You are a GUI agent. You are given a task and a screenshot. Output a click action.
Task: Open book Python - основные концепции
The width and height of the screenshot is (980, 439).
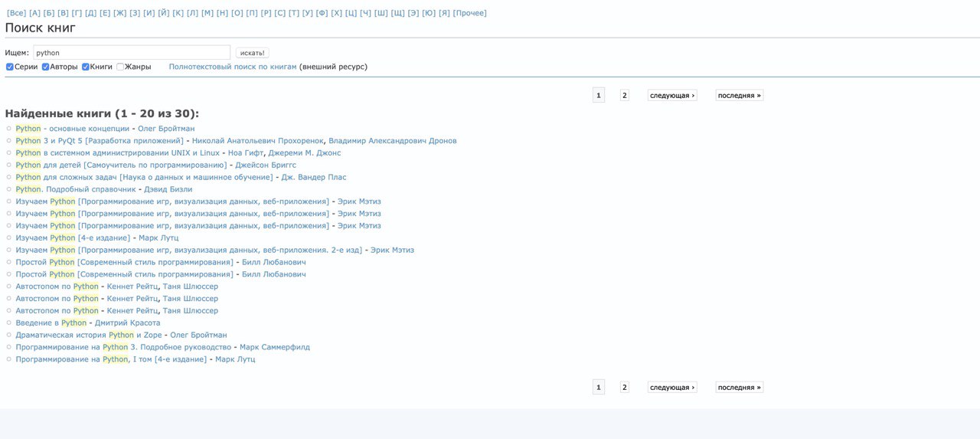73,129
